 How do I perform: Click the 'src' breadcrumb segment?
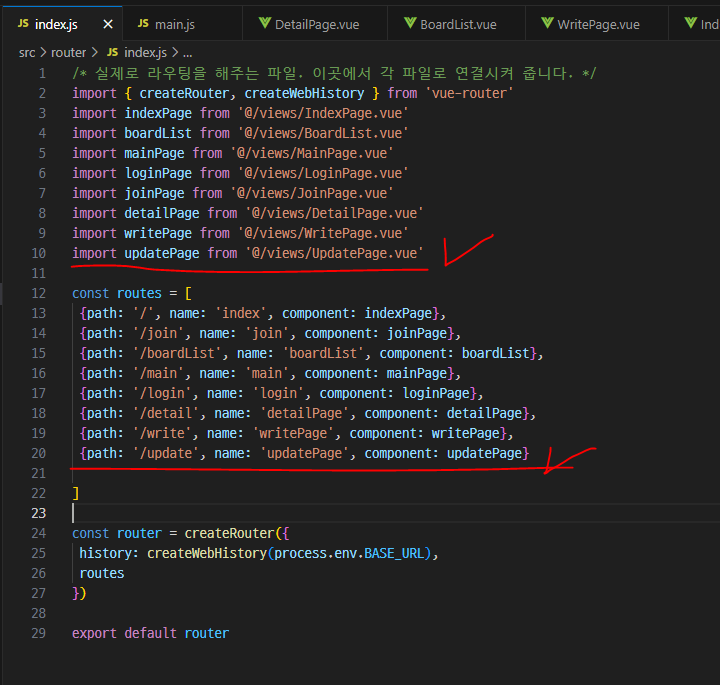pos(27,53)
